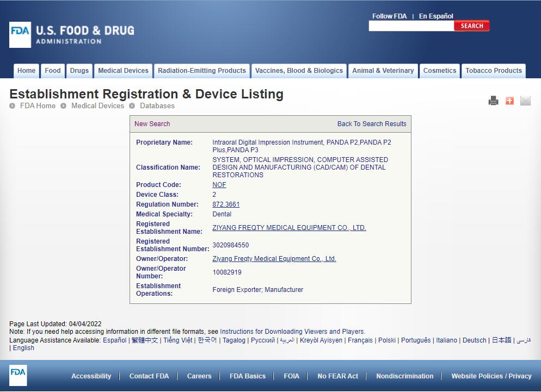Open Contact FDA footer link
The image size is (541, 392).
click(x=149, y=376)
